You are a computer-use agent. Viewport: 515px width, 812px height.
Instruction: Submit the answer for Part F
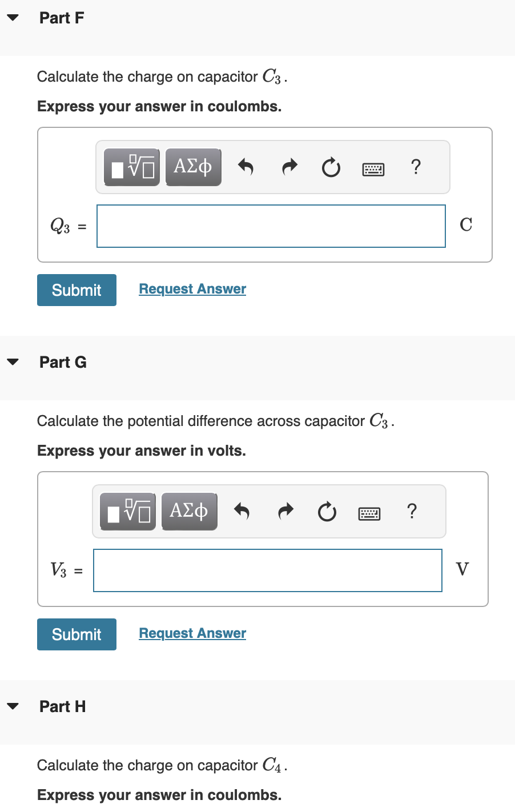[x=77, y=290]
